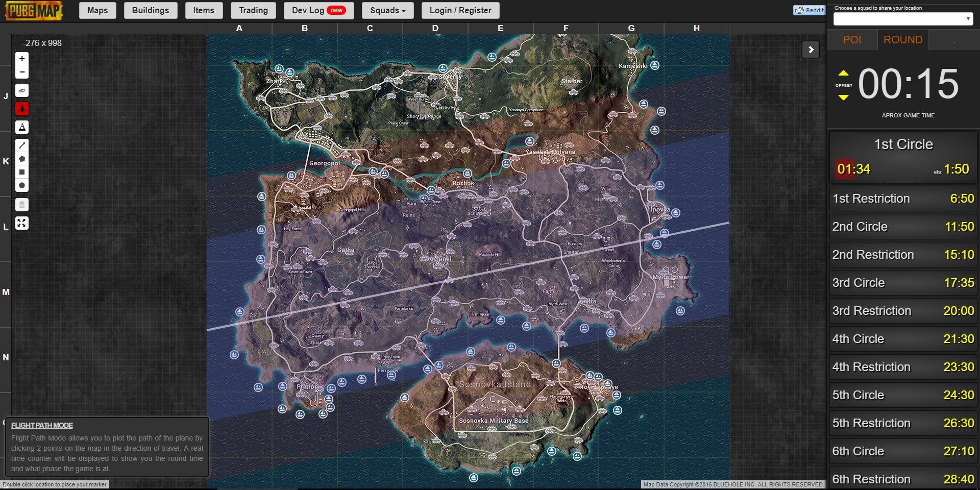Click the 1st Circle row
Screen dimensions: 980x490
(x=903, y=156)
